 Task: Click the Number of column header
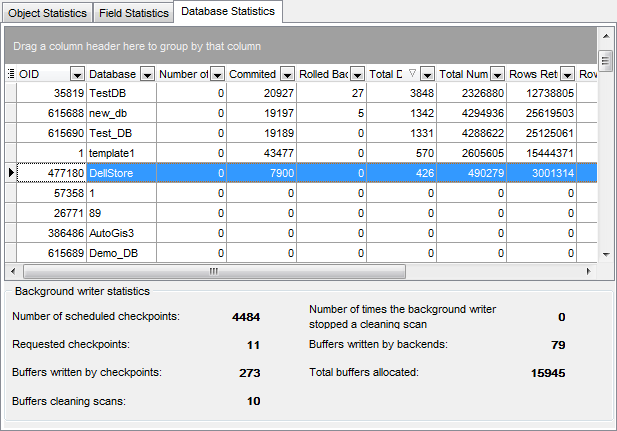tap(183, 74)
